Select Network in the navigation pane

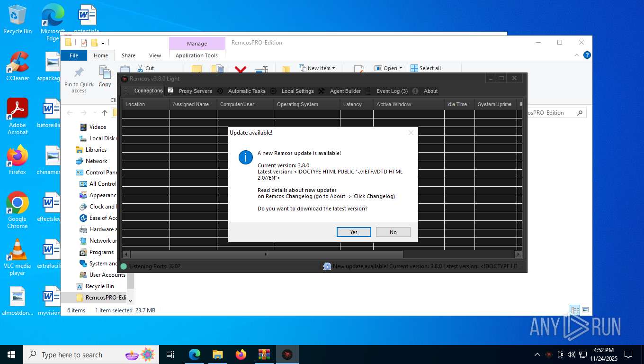[96, 161]
